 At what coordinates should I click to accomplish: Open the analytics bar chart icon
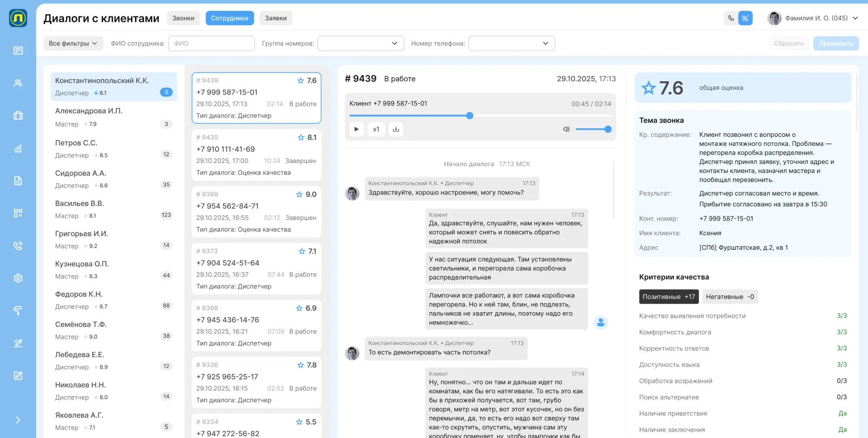pyautogui.click(x=18, y=148)
